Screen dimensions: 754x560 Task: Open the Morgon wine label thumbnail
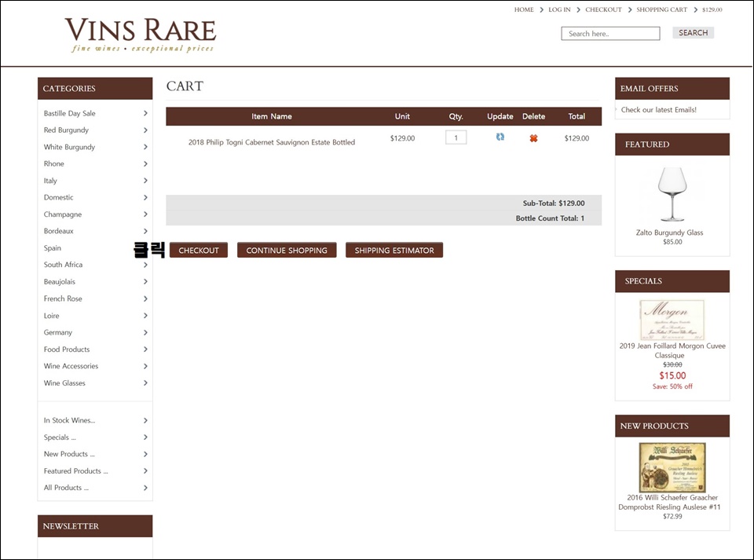click(x=672, y=320)
